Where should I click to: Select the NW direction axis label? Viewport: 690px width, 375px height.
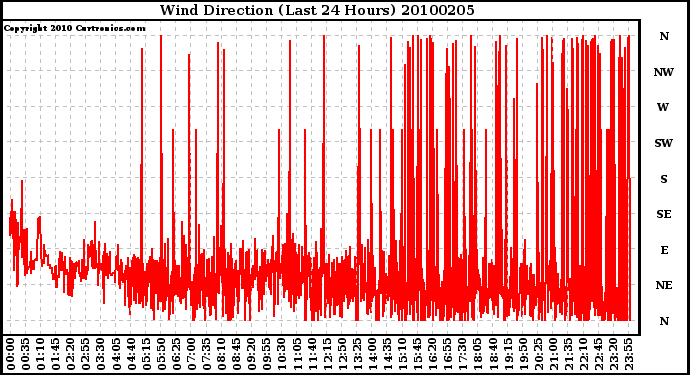click(x=664, y=72)
